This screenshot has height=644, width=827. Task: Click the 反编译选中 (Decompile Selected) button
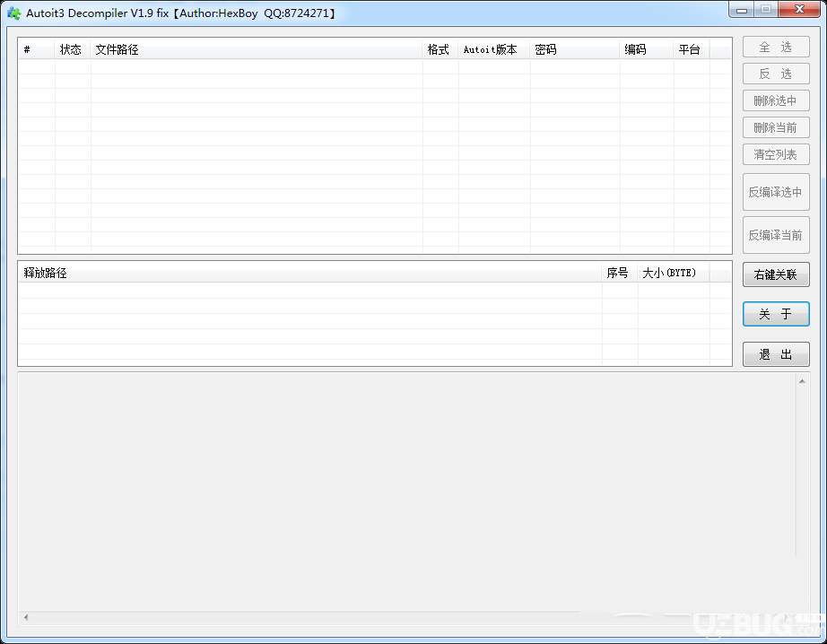776,192
